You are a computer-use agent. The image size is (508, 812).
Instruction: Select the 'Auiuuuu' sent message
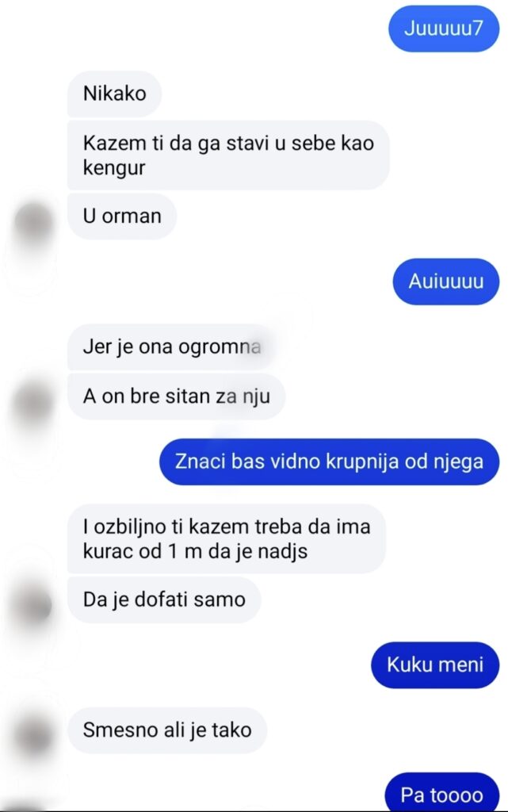[446, 282]
